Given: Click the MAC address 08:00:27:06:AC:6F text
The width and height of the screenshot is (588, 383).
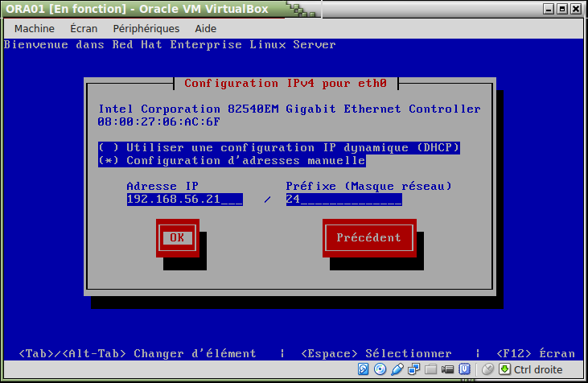Looking at the screenshot, I should point(158,122).
